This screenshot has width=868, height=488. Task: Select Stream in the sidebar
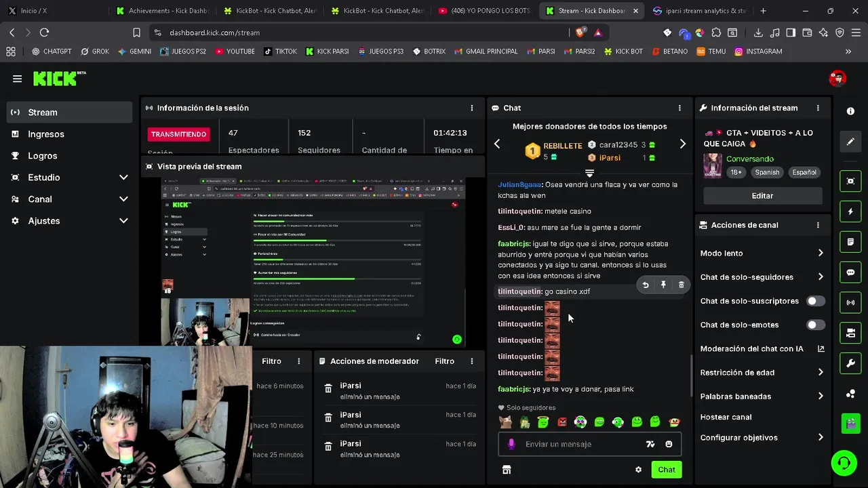69,113
